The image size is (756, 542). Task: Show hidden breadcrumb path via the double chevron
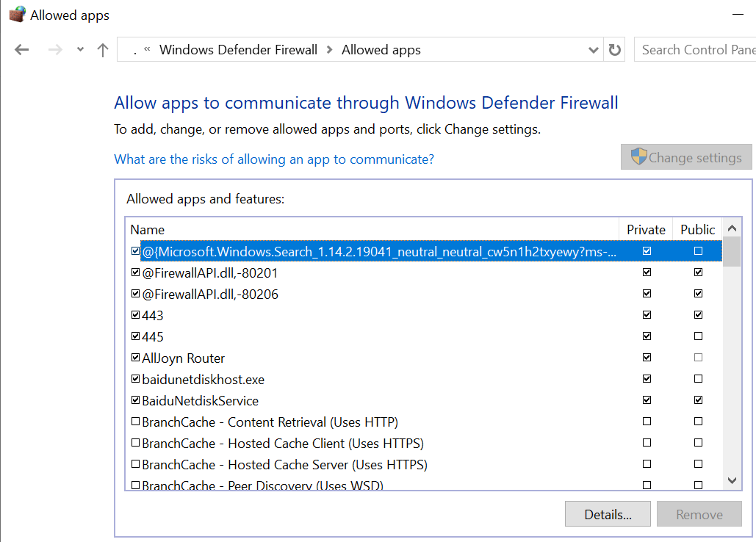pos(147,48)
